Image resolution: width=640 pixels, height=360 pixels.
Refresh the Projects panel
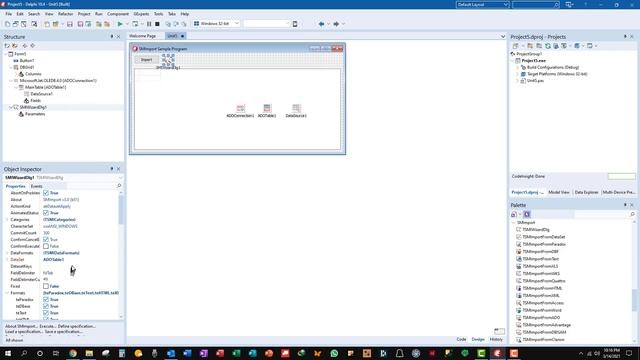click(x=548, y=46)
